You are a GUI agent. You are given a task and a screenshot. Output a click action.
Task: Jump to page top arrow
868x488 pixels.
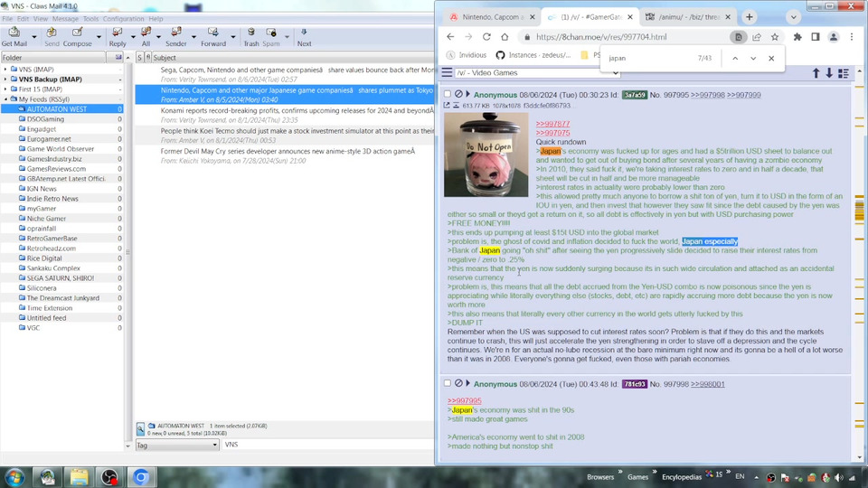click(x=816, y=73)
